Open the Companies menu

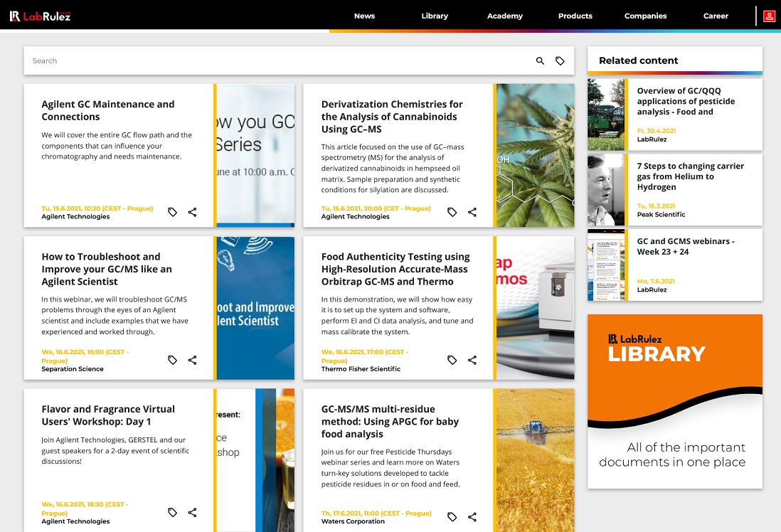pyautogui.click(x=645, y=16)
